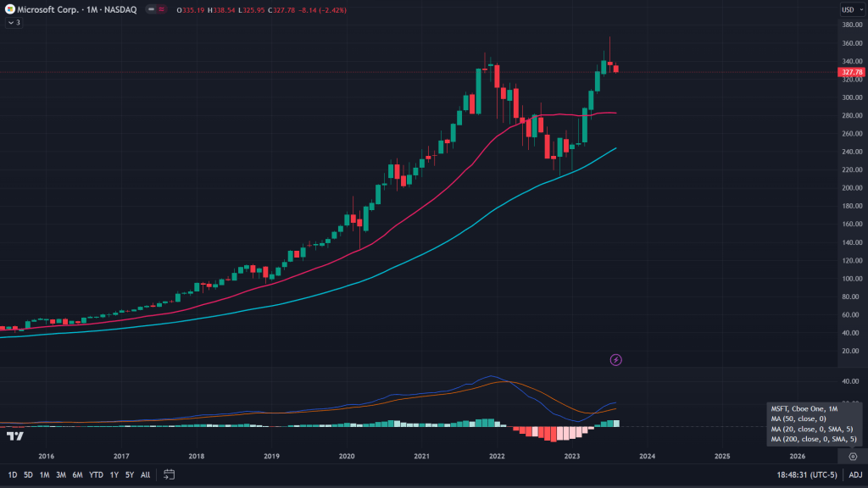Open the Go to date calendar icon
Viewport: 868px width, 488px height.
coord(170,474)
